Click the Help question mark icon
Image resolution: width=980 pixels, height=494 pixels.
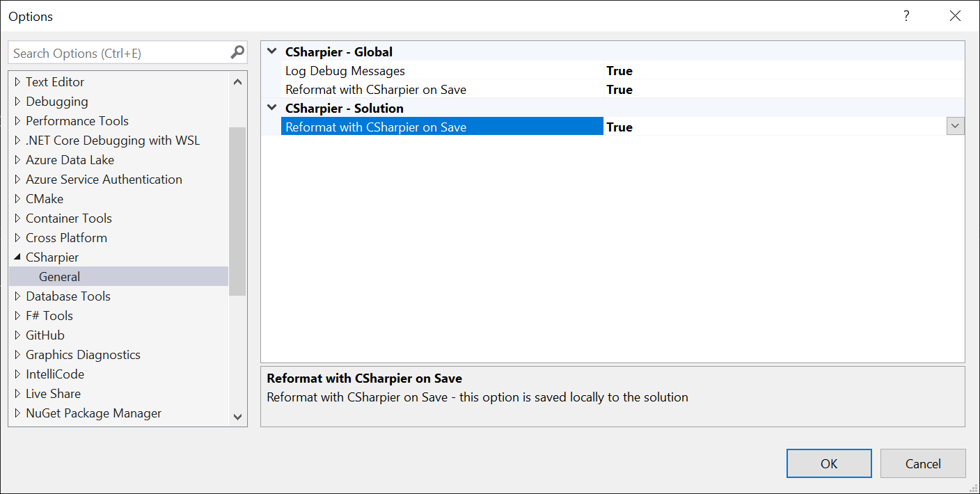click(x=906, y=15)
